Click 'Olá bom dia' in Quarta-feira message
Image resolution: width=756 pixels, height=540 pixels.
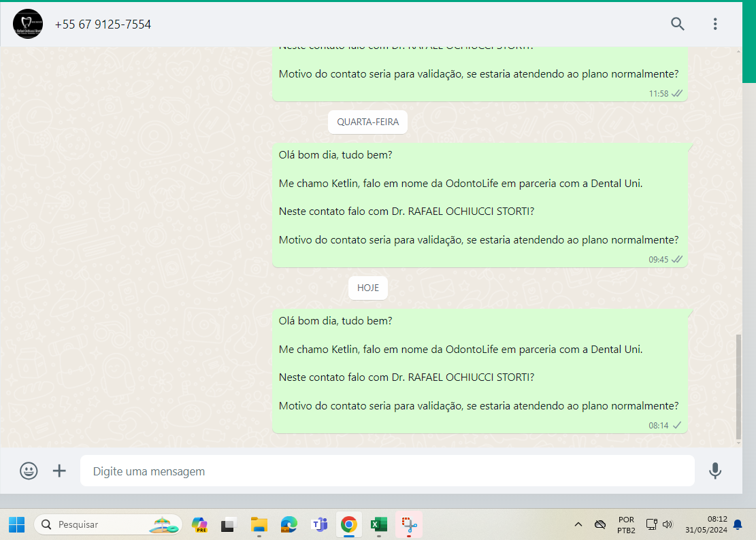click(335, 154)
